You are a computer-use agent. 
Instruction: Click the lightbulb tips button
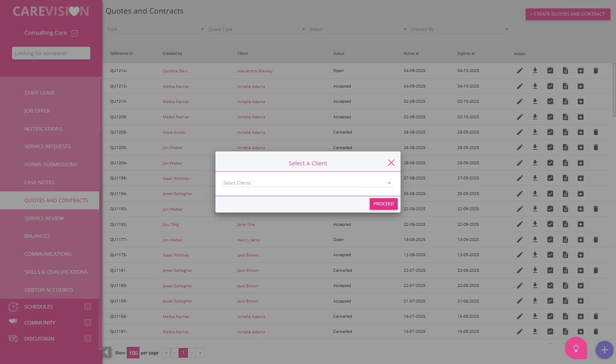[576, 348]
